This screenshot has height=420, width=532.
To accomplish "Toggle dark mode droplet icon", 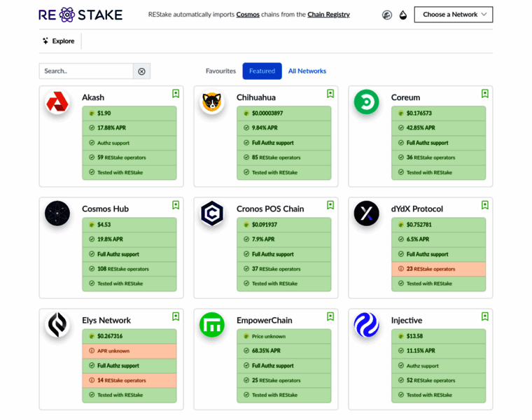I will click(403, 15).
